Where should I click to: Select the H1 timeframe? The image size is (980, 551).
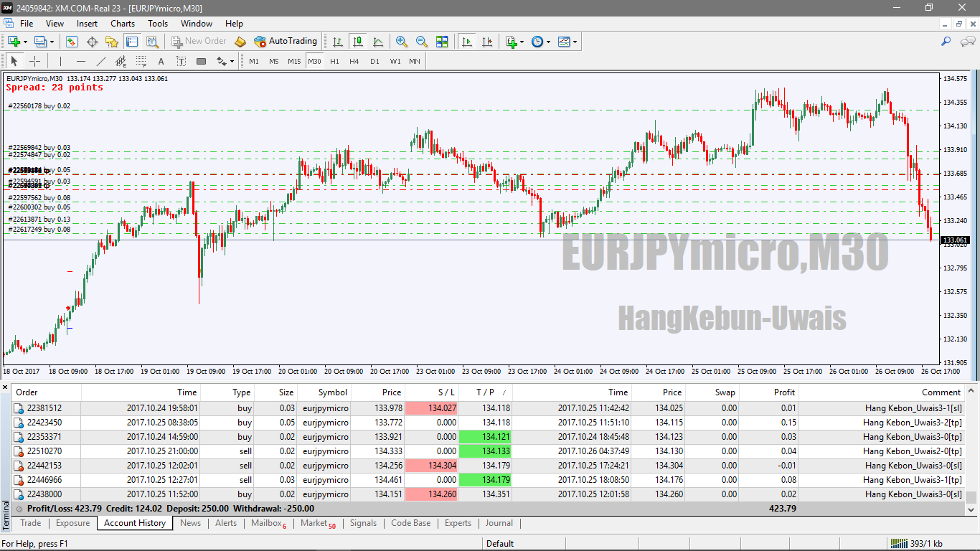(x=334, y=61)
